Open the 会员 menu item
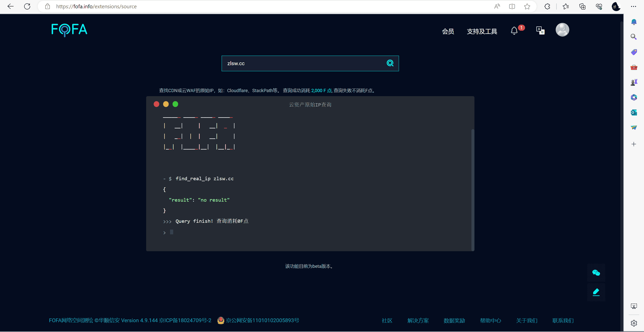The image size is (644, 332). [448, 31]
